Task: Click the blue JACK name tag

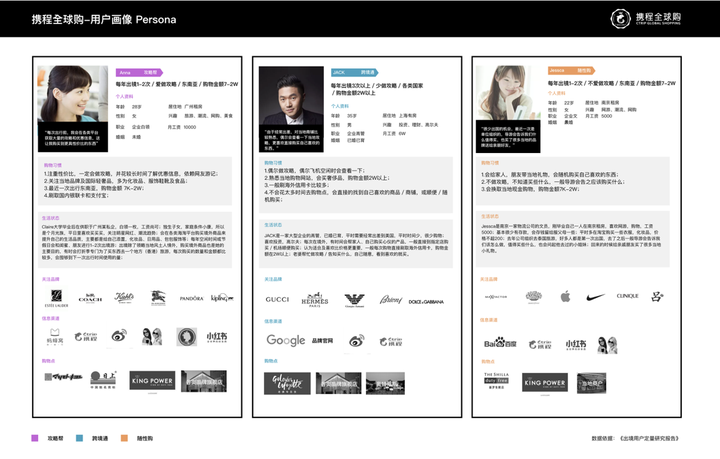Action: (x=354, y=73)
